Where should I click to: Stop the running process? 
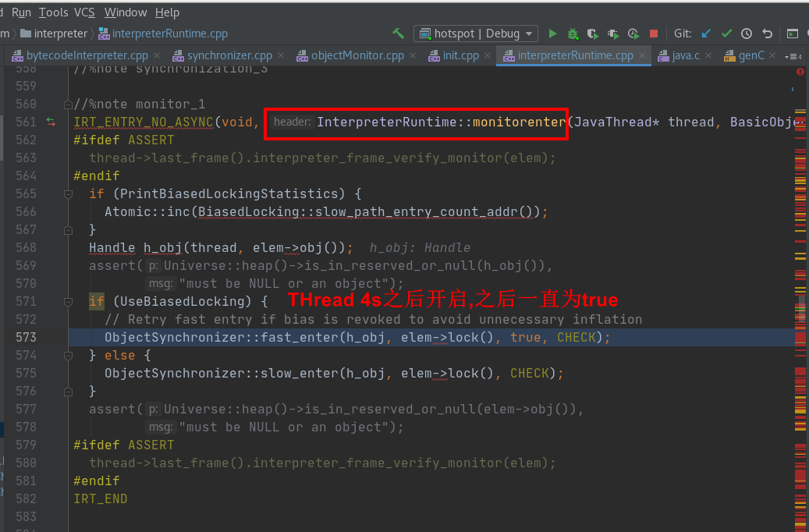[x=654, y=34]
